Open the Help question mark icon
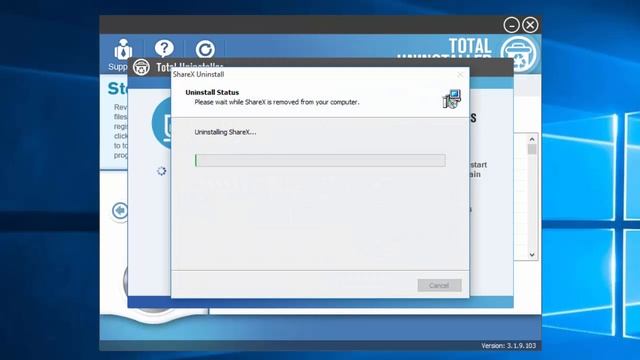 click(x=164, y=49)
